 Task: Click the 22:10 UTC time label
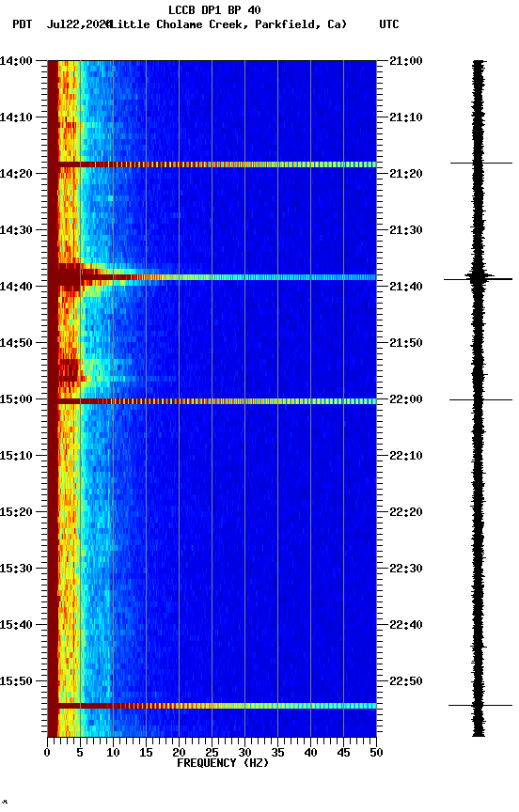(x=406, y=456)
